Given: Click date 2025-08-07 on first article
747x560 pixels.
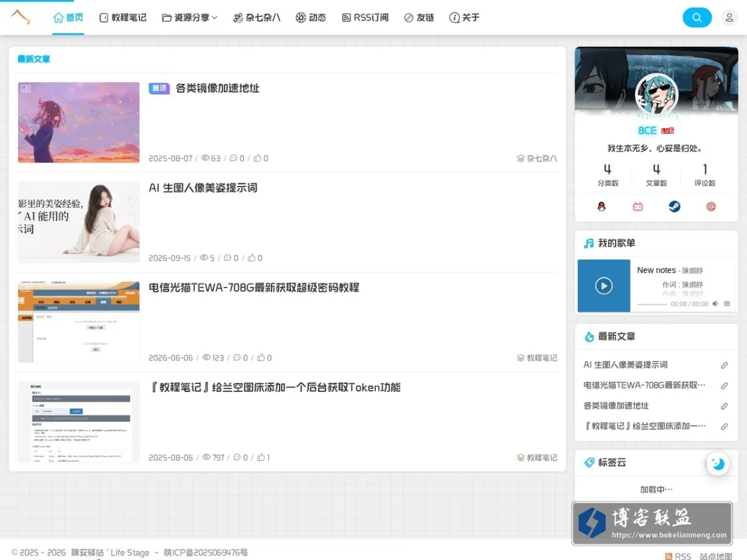Looking at the screenshot, I should pyautogui.click(x=171, y=159).
